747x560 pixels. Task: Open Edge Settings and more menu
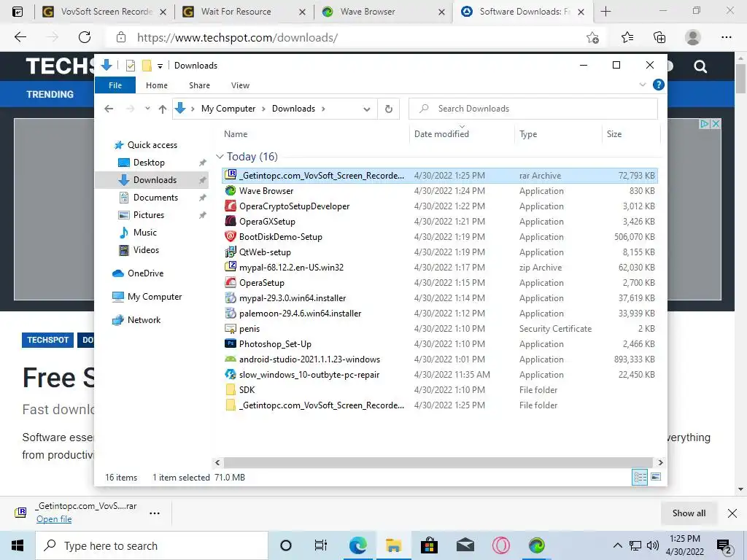pos(727,38)
